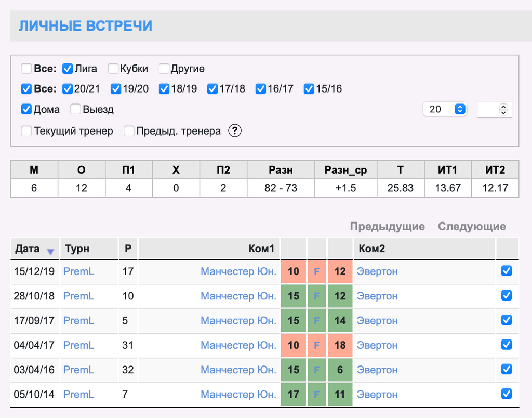Uncheck the 17/09/17 match row checkbox
Image resolution: width=532 pixels, height=418 pixels.
[x=507, y=320]
